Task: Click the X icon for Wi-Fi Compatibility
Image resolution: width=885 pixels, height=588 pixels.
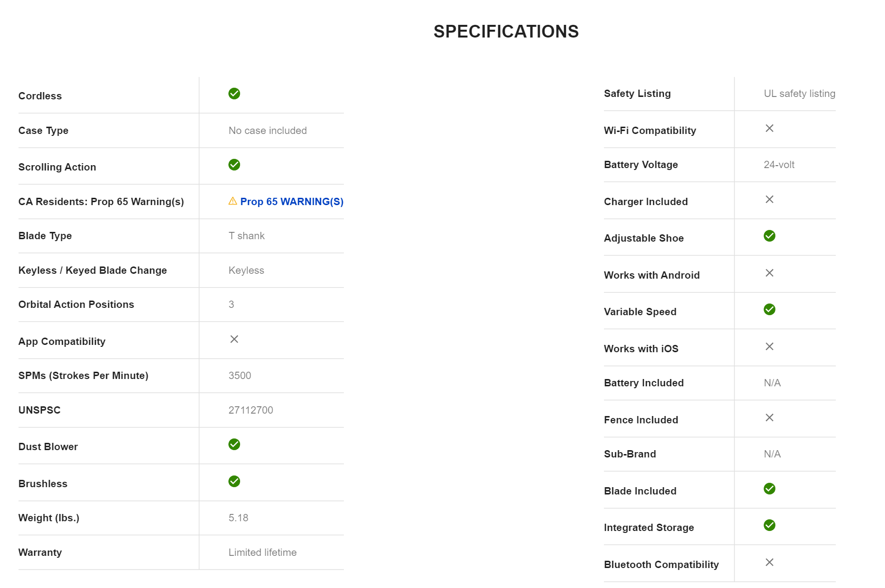Action: 770,128
